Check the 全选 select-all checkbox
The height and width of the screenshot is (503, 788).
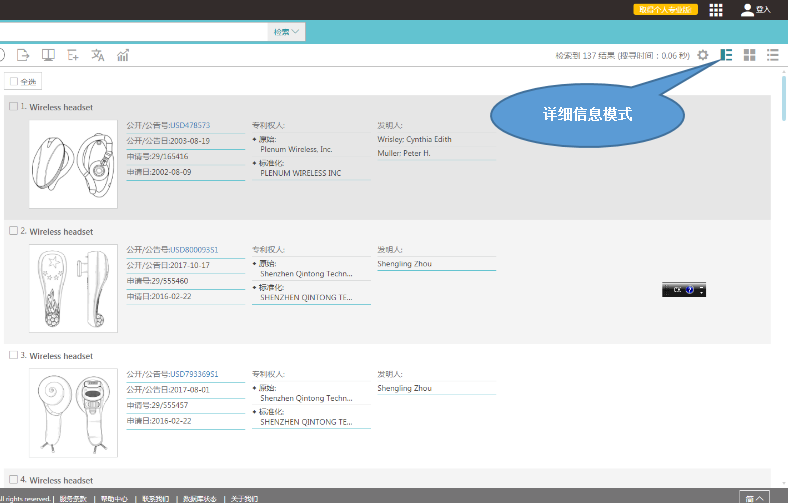pyautogui.click(x=13, y=82)
